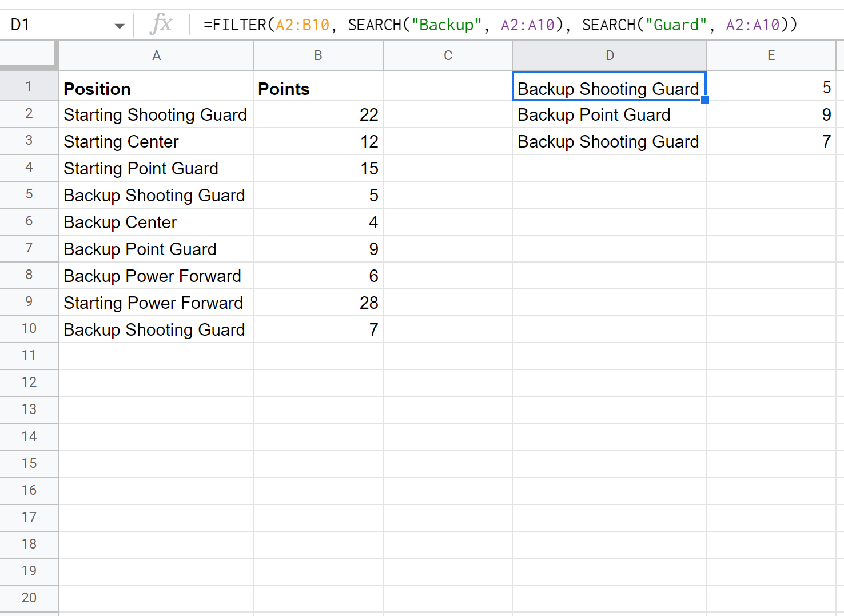Click Backup Shooting Guard in row 5
This screenshot has height=616, width=844.
point(156,195)
